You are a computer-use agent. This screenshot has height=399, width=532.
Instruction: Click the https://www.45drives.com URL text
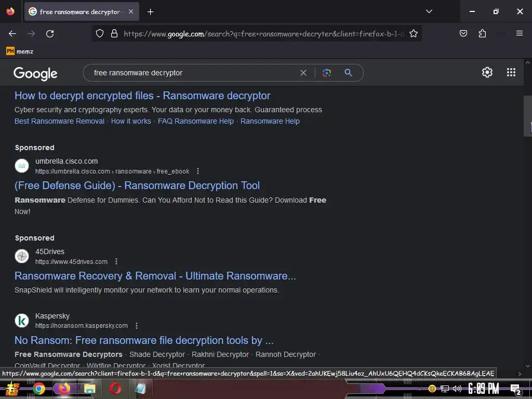click(x=71, y=262)
